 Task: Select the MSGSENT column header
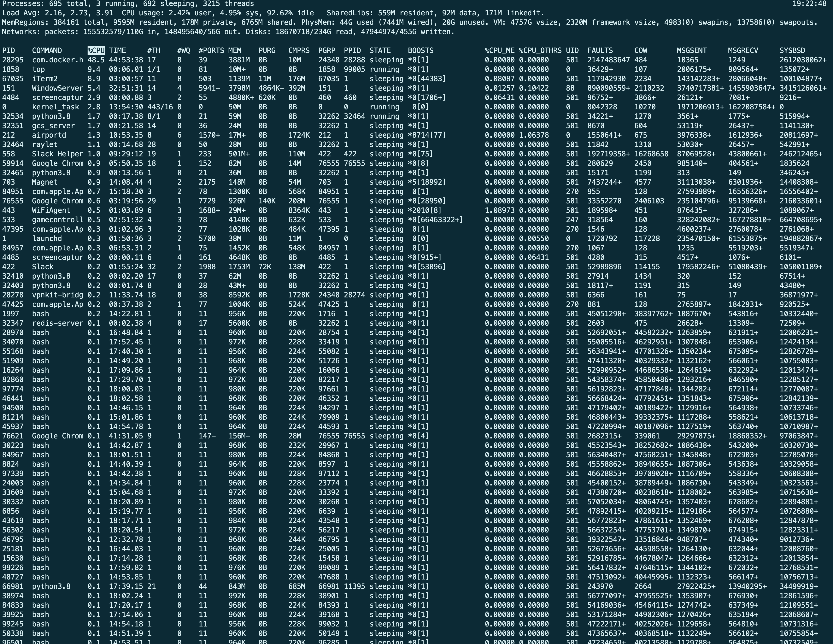692,50
